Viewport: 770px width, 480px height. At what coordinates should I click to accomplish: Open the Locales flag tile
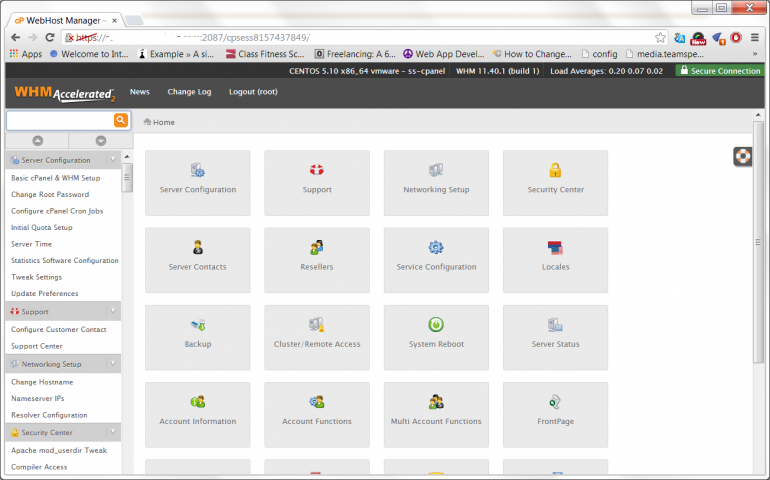click(x=555, y=260)
